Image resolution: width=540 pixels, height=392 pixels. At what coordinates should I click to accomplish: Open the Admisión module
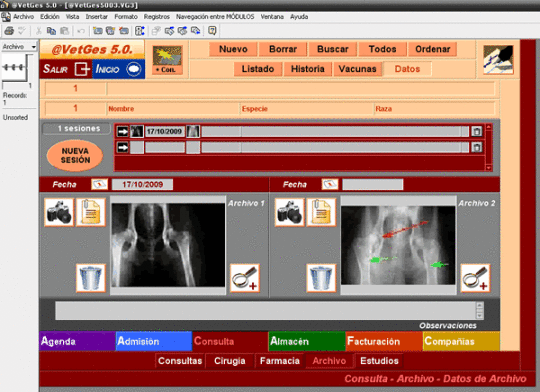point(154,341)
